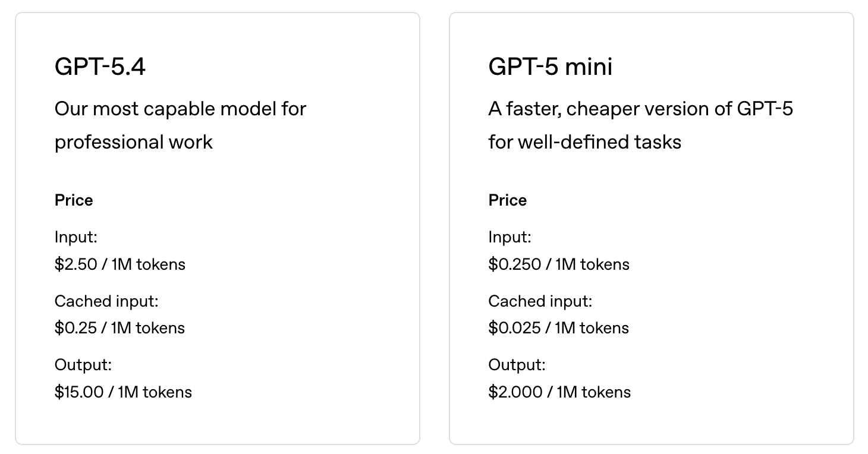Click the GPT-5 mini model title
The width and height of the screenshot is (868, 454).
click(550, 67)
